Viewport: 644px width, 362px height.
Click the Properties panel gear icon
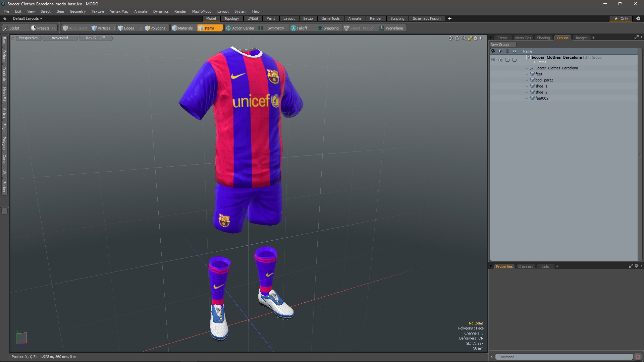[x=637, y=266]
